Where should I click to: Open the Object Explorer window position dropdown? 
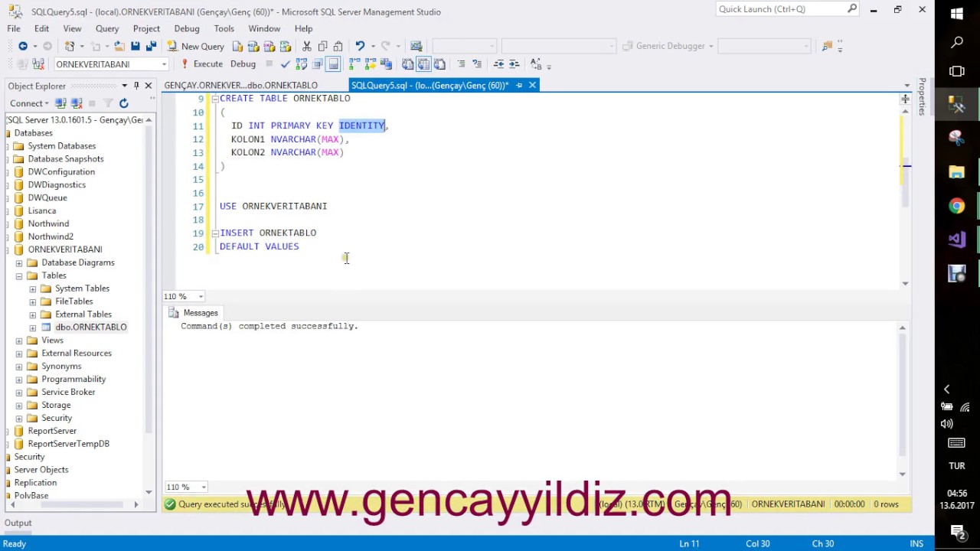(124, 86)
